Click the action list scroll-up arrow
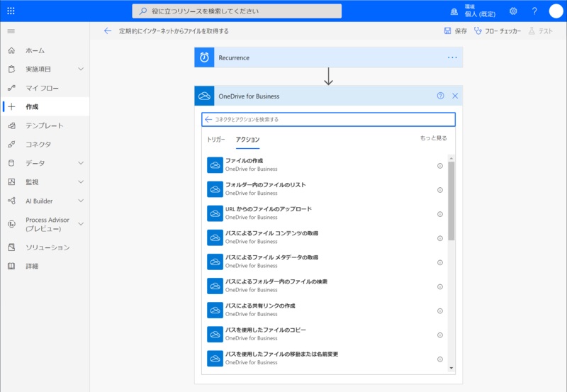Viewport: 567px width, 392px height. point(451,158)
